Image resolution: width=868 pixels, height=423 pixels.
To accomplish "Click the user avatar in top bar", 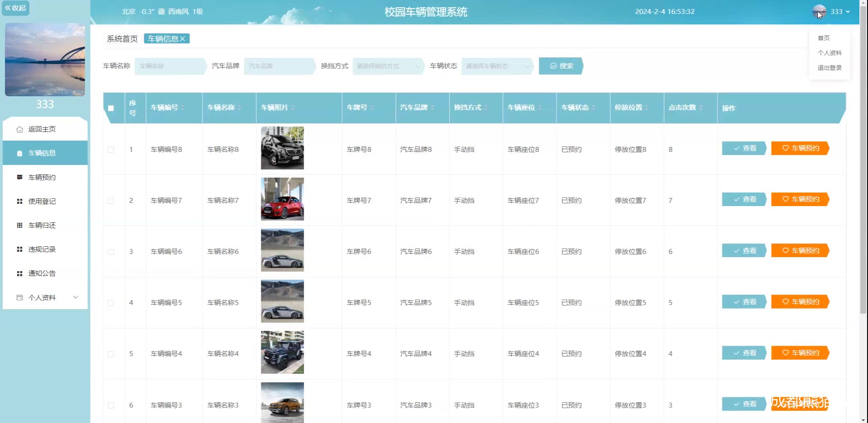I will 819,12.
